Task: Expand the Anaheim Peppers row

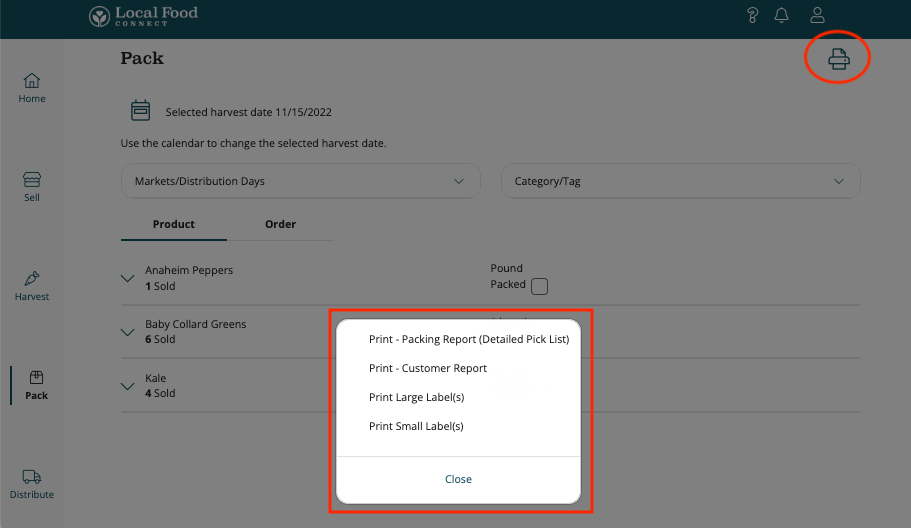Action: 128,279
